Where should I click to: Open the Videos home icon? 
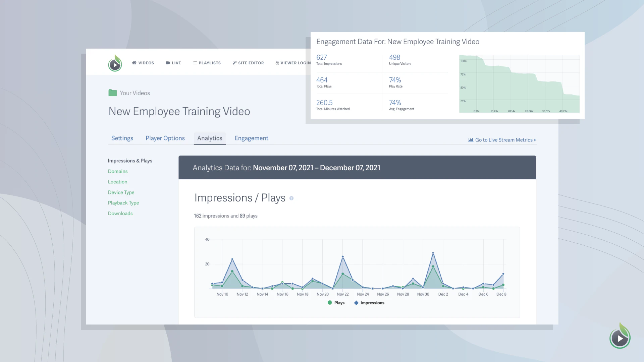[134, 63]
